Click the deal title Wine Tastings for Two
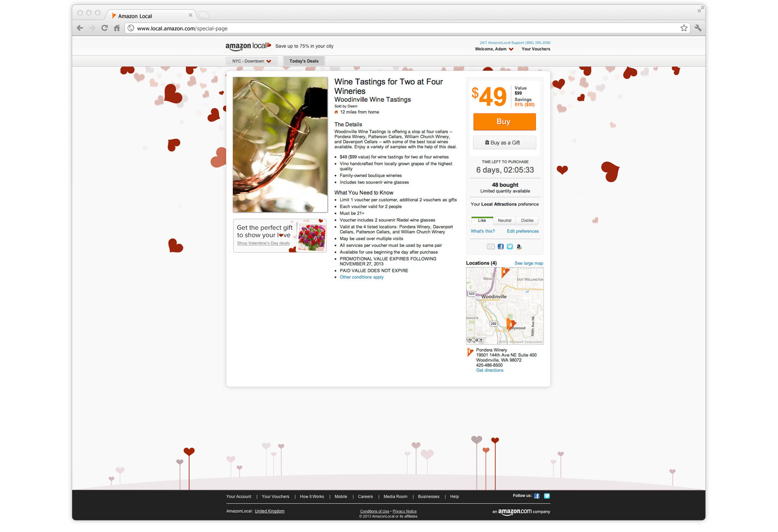This screenshot has height=532, width=778. click(389, 86)
